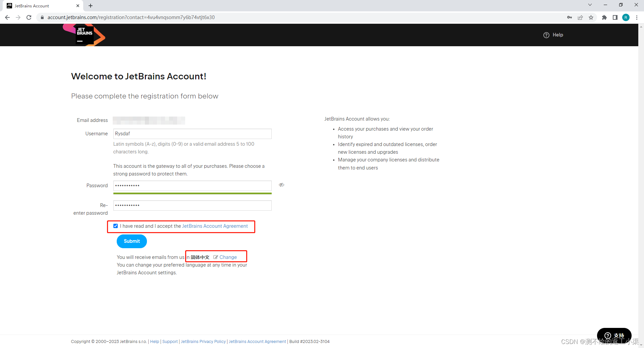This screenshot has width=644, height=348.
Task: Open JetBrains Account Agreement link in form
Action: (x=215, y=226)
